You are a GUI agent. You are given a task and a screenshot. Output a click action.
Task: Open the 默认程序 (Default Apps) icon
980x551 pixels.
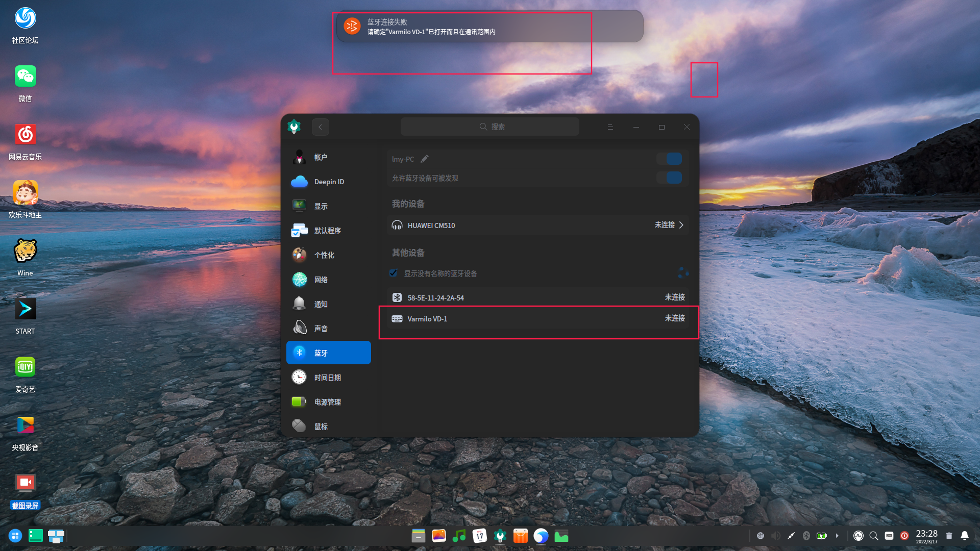327,230
